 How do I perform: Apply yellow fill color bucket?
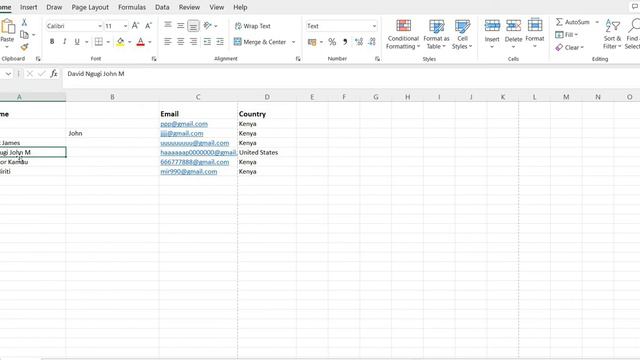pyautogui.click(x=120, y=42)
